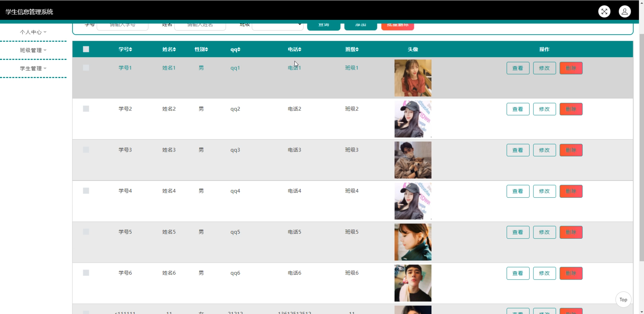
Task: Sort by 姓名 column arrows
Action: pos(174,50)
